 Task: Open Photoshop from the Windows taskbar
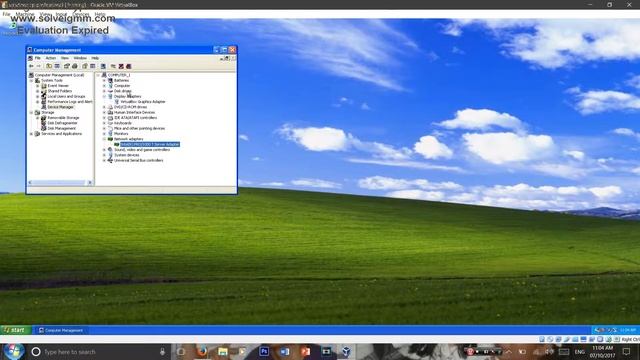[264, 351]
